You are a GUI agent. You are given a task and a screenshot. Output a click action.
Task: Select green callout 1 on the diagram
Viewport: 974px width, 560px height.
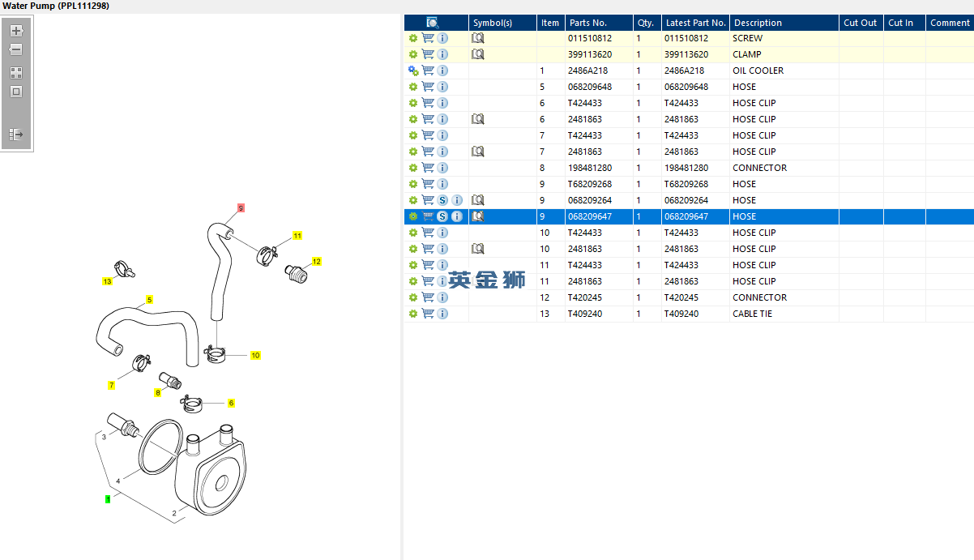107,499
